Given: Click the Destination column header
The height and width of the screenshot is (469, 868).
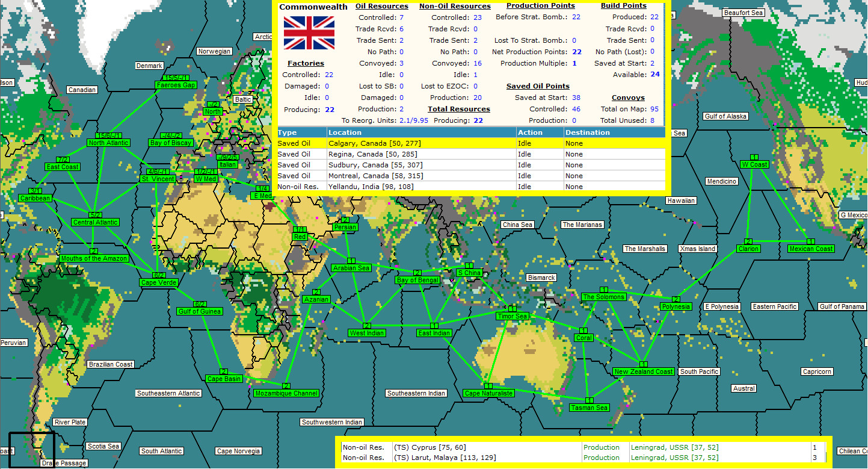Looking at the screenshot, I should pyautogui.click(x=614, y=132).
